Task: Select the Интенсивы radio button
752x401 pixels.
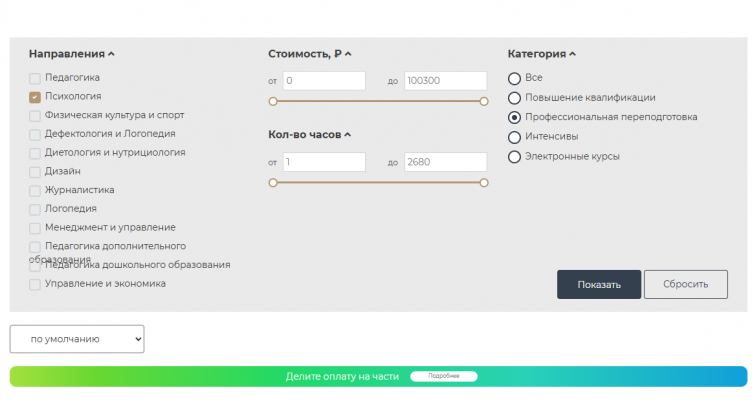Action: [515, 137]
